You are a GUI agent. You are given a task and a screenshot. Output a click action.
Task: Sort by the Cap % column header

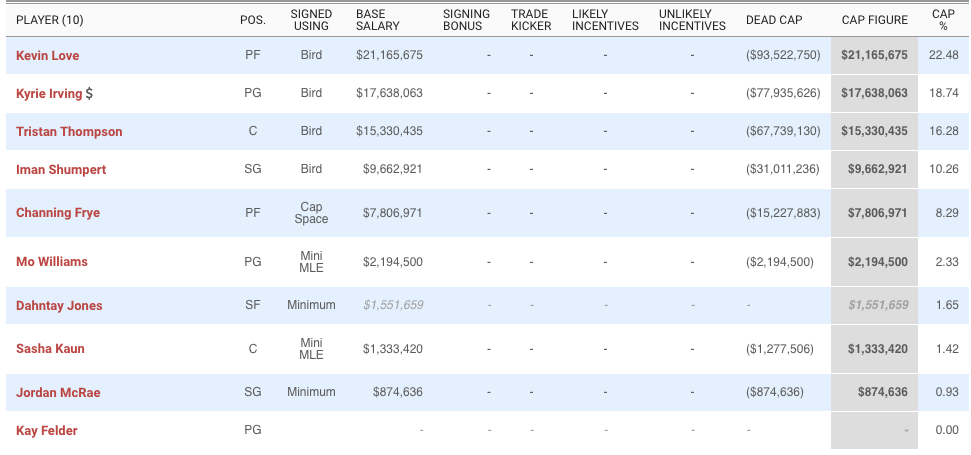coord(943,20)
